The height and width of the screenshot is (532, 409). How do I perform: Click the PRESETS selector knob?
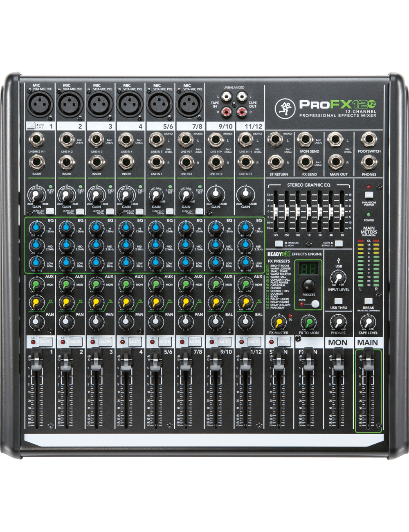[x=308, y=285]
